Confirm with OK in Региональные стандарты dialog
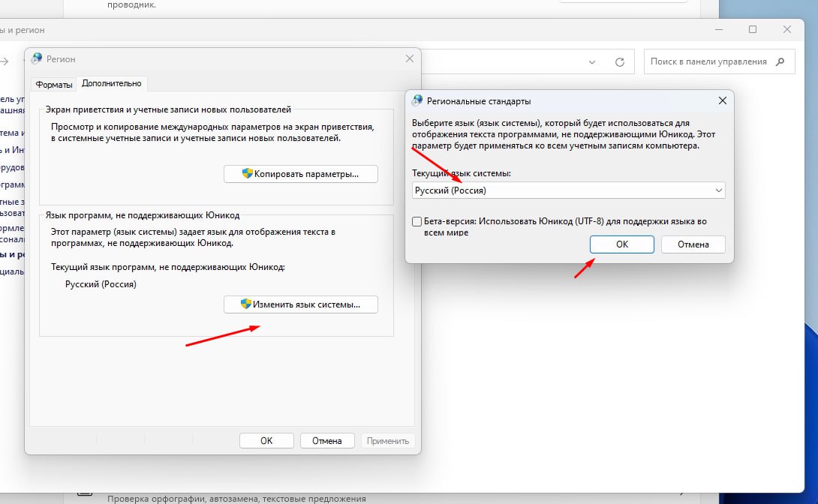Image resolution: width=818 pixels, height=504 pixels. (622, 244)
